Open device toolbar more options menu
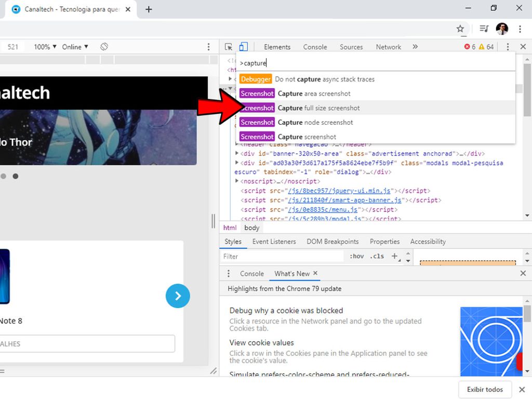This screenshot has height=399, width=532. (x=208, y=47)
